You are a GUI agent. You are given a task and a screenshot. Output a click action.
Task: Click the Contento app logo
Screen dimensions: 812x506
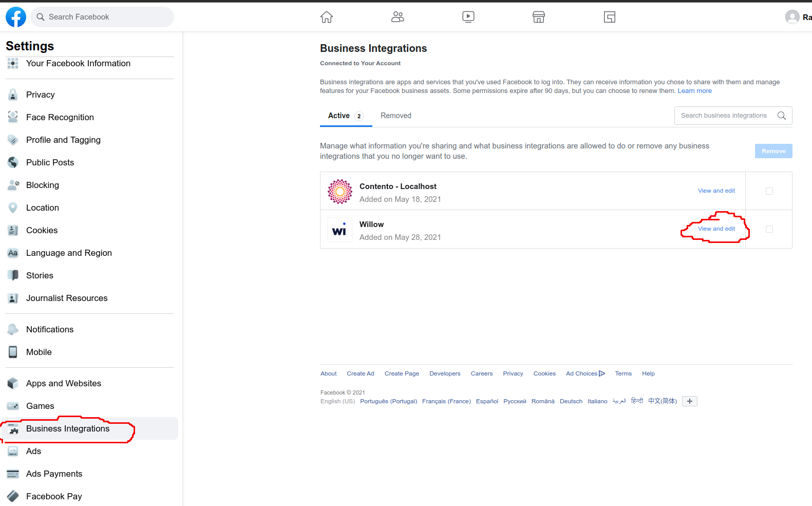pyautogui.click(x=340, y=192)
